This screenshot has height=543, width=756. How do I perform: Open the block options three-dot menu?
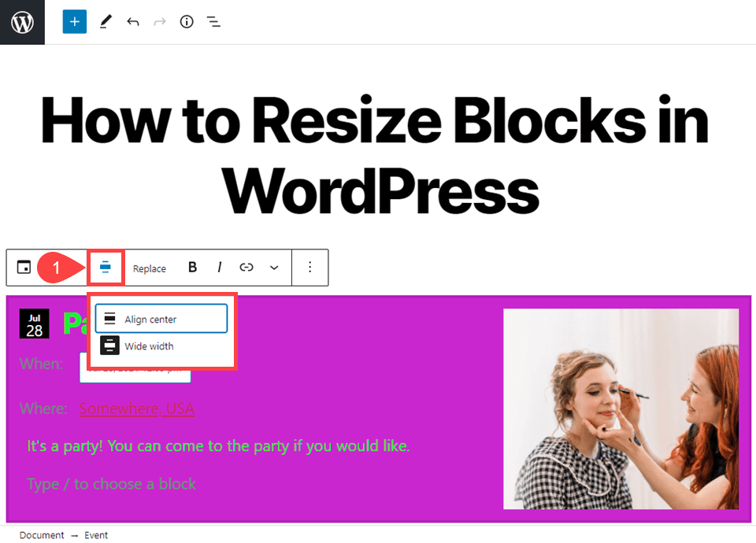click(309, 268)
